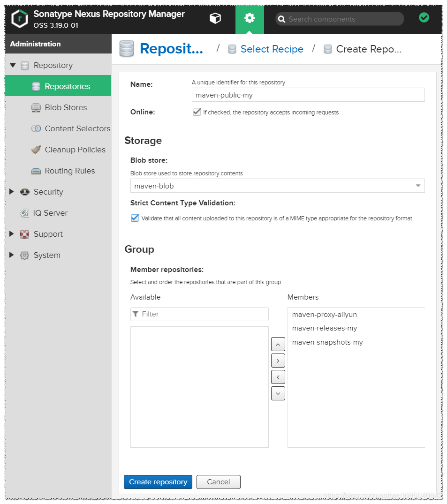Viewport: 447px width, 504px height.
Task: Click the green system status checkmark
Action: 424,17
